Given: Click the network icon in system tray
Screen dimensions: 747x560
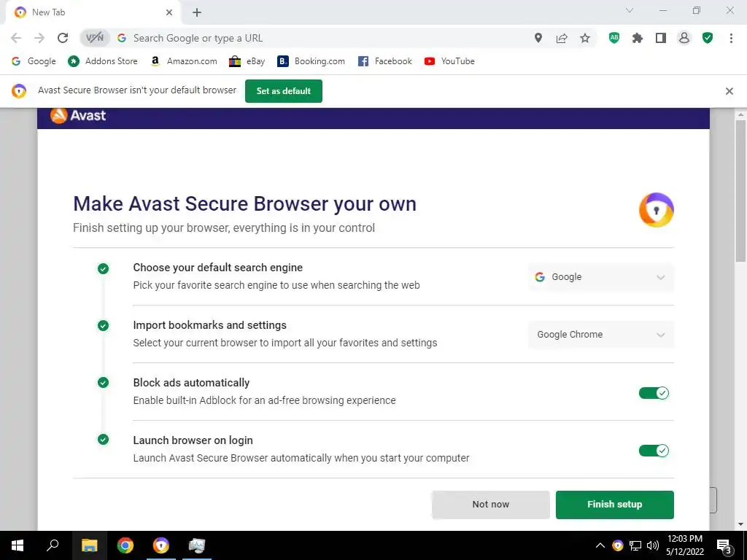Looking at the screenshot, I should (x=635, y=545).
